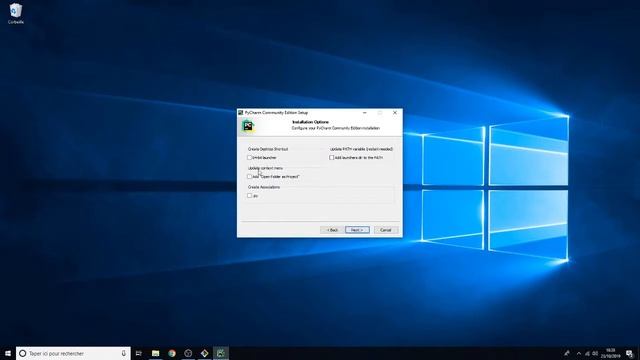Show hidden system tray icons
This screenshot has width=640, height=360.
tap(579, 353)
